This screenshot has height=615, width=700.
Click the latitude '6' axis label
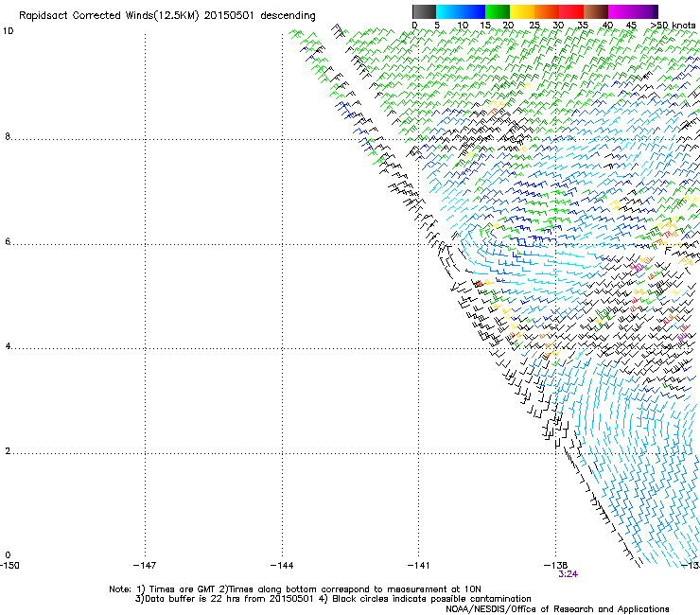pyautogui.click(x=8, y=241)
